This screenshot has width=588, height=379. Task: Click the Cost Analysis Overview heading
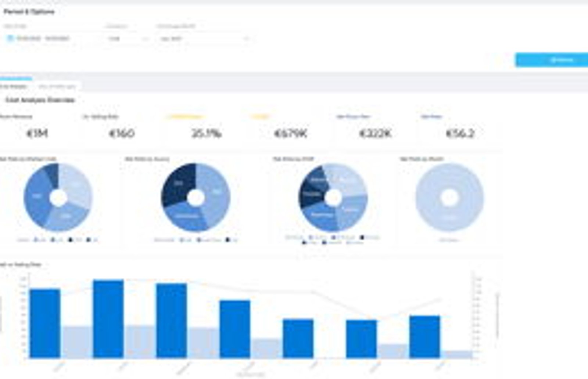click(x=40, y=100)
